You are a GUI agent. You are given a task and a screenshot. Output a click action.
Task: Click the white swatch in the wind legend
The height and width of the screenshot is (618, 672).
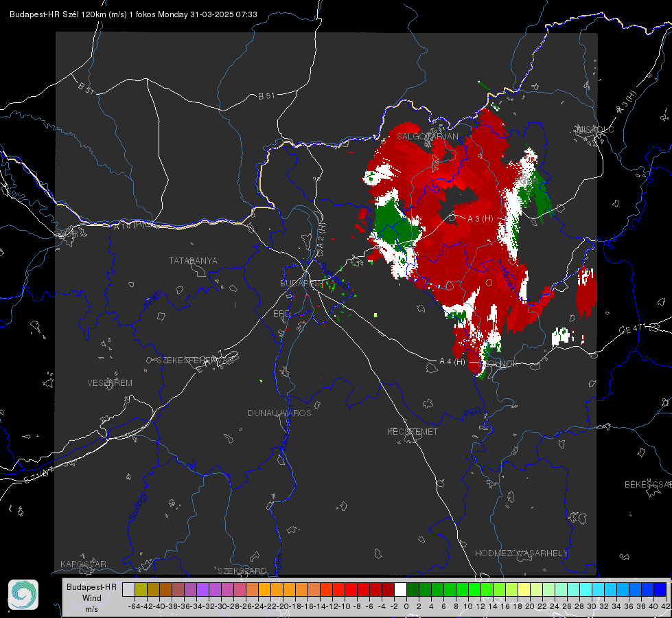pyautogui.click(x=400, y=589)
